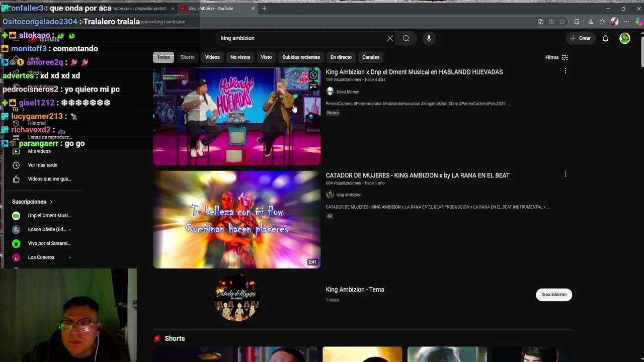Select the No vistos filter chip
The image size is (644, 362).
(x=240, y=57)
